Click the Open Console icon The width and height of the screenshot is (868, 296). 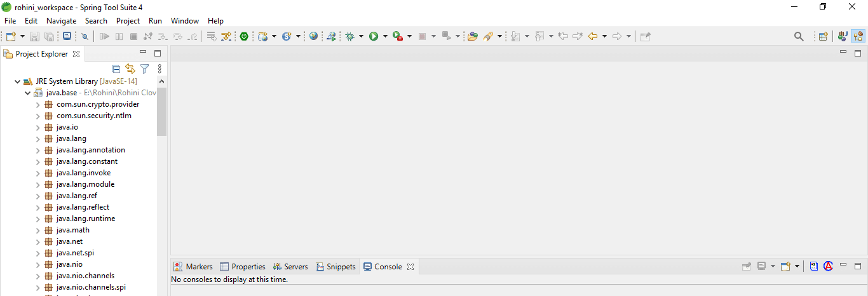[785, 267]
